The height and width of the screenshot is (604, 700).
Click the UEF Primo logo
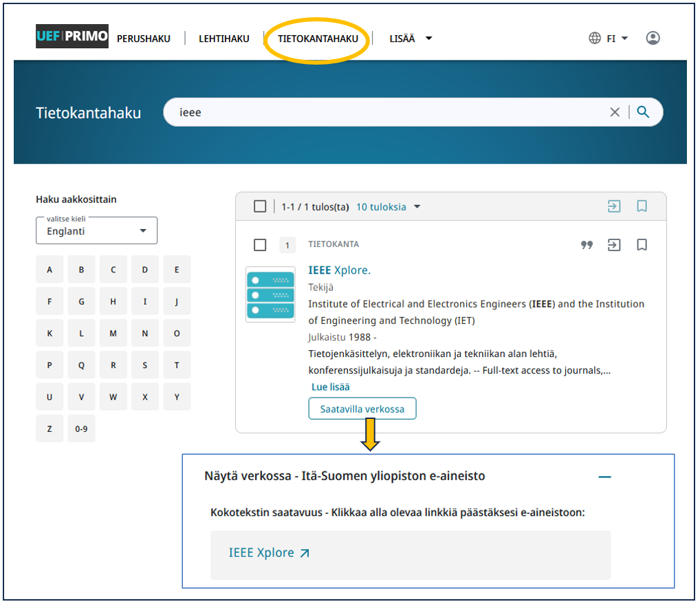72,36
